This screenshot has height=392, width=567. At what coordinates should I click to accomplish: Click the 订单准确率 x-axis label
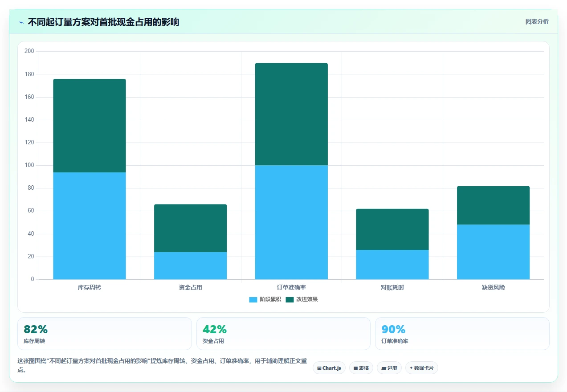tap(291, 288)
